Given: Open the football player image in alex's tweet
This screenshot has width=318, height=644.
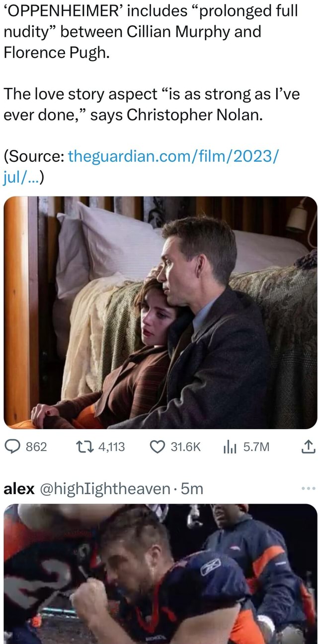Looking at the screenshot, I should point(160,574).
